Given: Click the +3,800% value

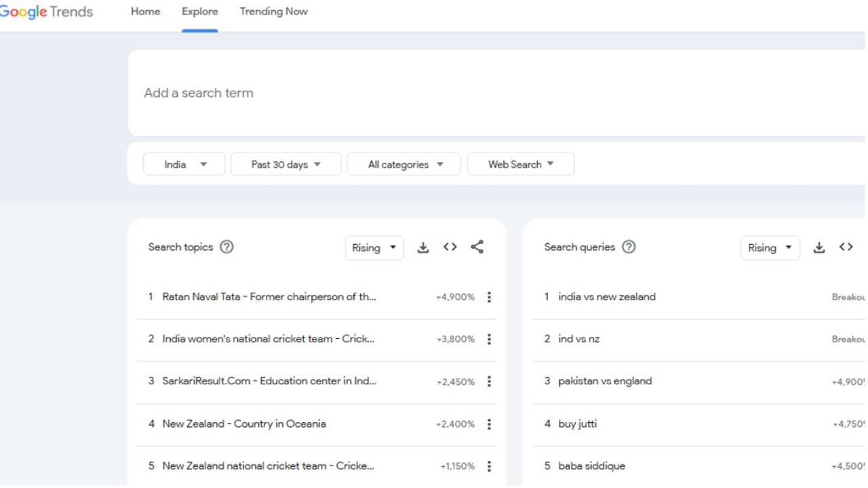Looking at the screenshot, I should (x=456, y=339).
